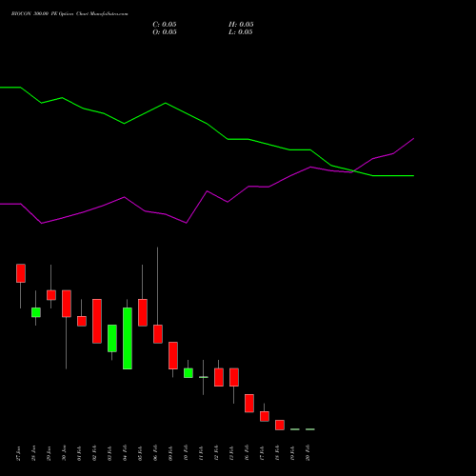Select the red candlestick above 05 Feb
476x476 pixels.
143,312
